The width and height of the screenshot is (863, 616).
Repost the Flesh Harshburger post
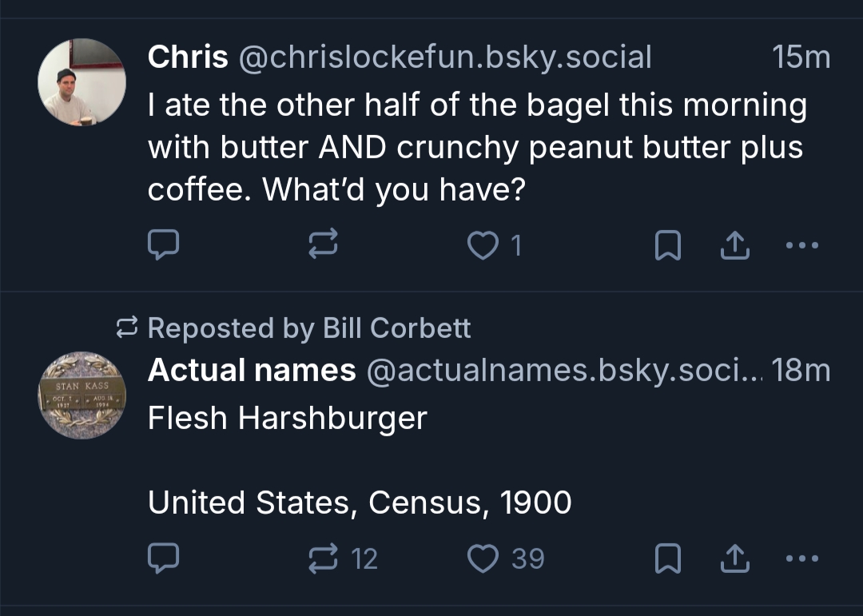324,558
